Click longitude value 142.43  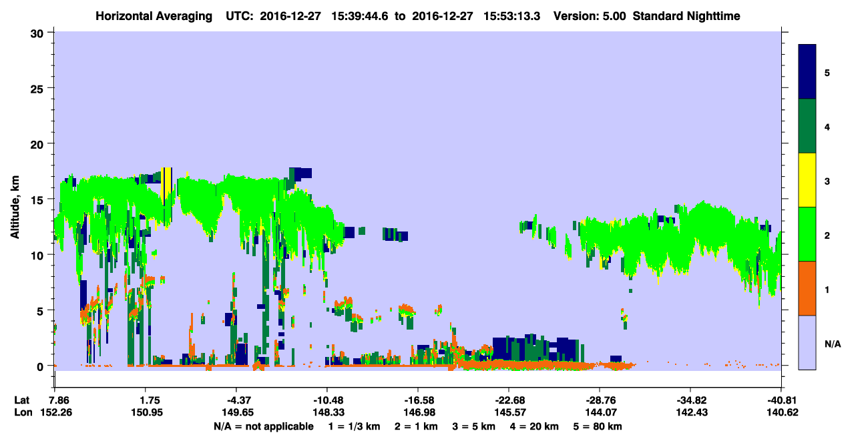(693, 413)
